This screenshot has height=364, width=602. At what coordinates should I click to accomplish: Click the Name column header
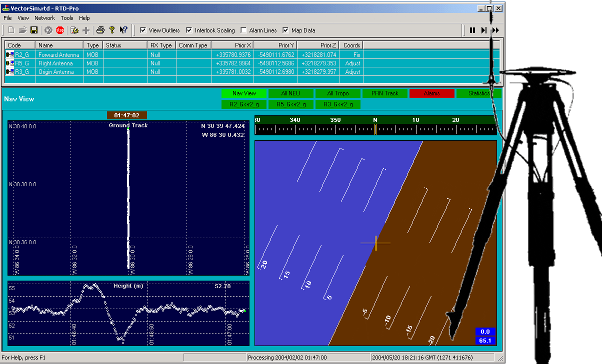click(x=59, y=45)
